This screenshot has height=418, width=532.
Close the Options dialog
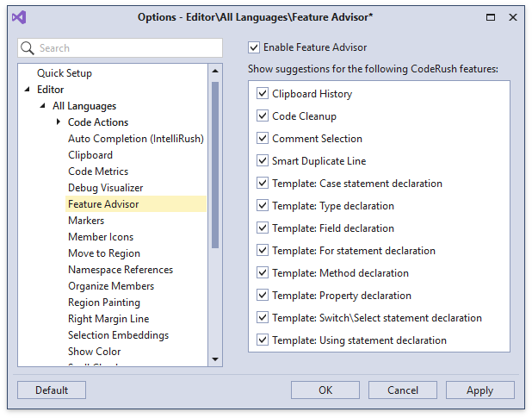coord(513,17)
